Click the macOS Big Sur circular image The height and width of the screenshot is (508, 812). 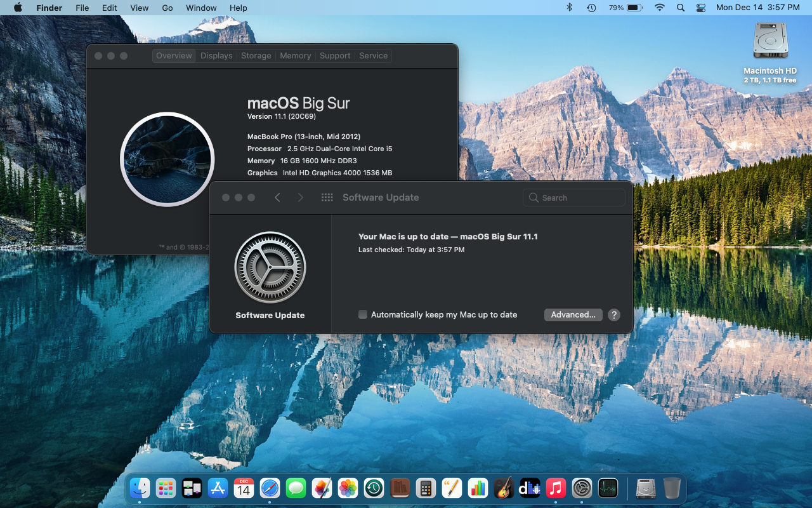[167, 159]
